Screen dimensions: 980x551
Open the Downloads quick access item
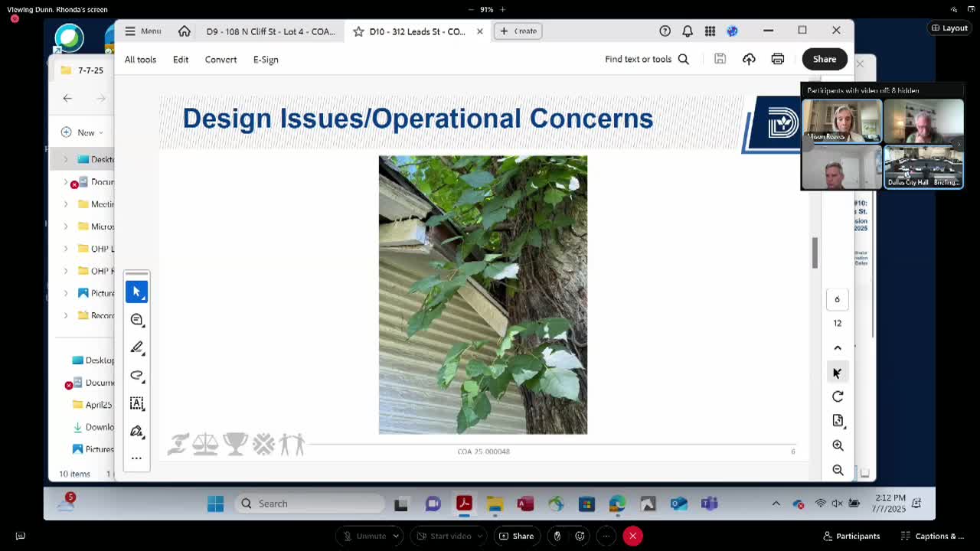(x=93, y=427)
